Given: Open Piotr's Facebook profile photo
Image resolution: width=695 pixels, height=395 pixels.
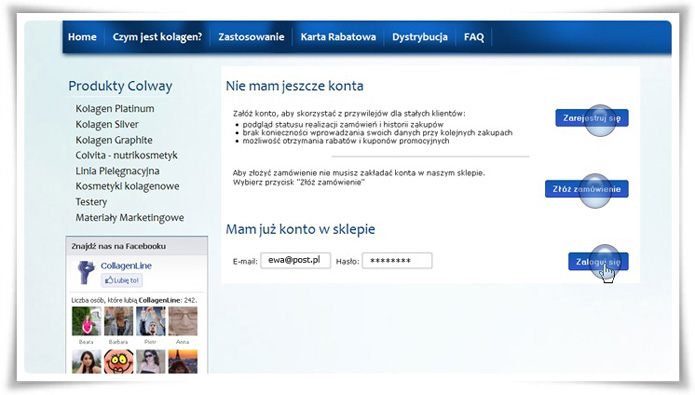Looking at the screenshot, I should tap(151, 321).
